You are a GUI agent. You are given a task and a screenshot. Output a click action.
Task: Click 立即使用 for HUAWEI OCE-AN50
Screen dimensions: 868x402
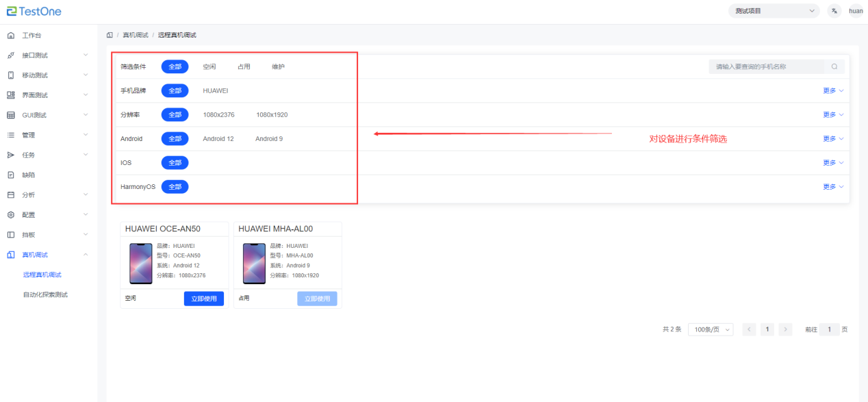[203, 299]
